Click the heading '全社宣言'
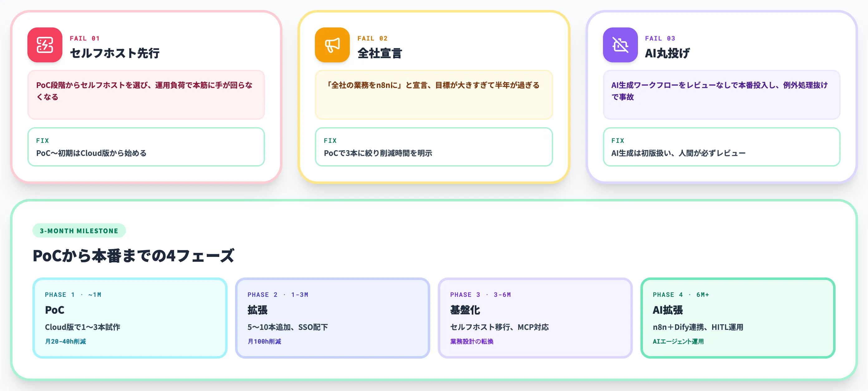 [380, 53]
